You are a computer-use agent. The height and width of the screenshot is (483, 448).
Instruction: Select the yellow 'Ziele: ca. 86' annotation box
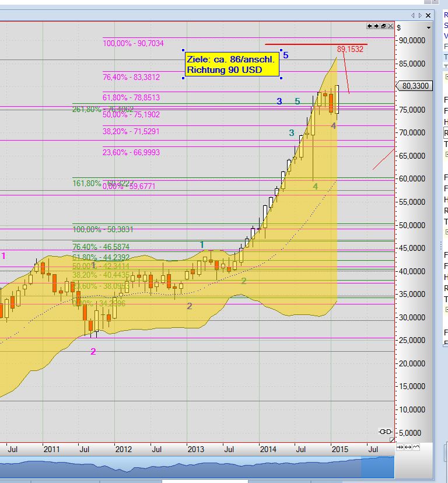coord(232,65)
